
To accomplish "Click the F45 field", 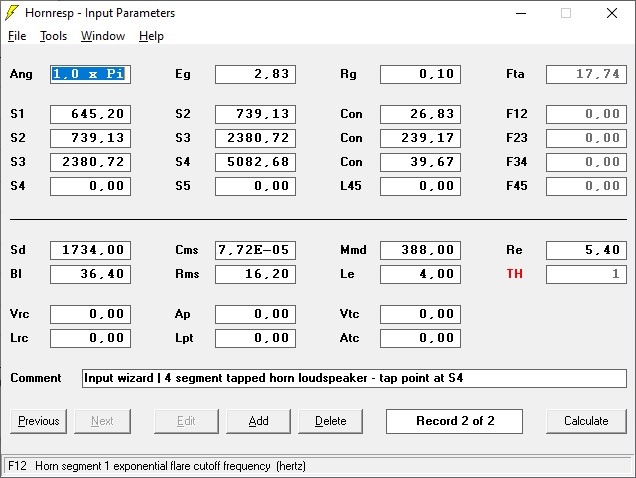I will pos(586,186).
